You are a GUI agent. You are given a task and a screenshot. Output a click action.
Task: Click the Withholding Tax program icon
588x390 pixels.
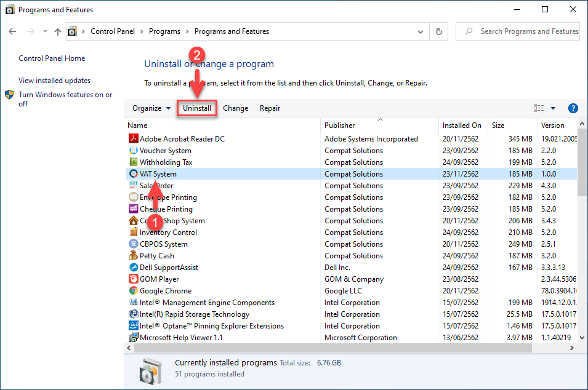(x=133, y=162)
